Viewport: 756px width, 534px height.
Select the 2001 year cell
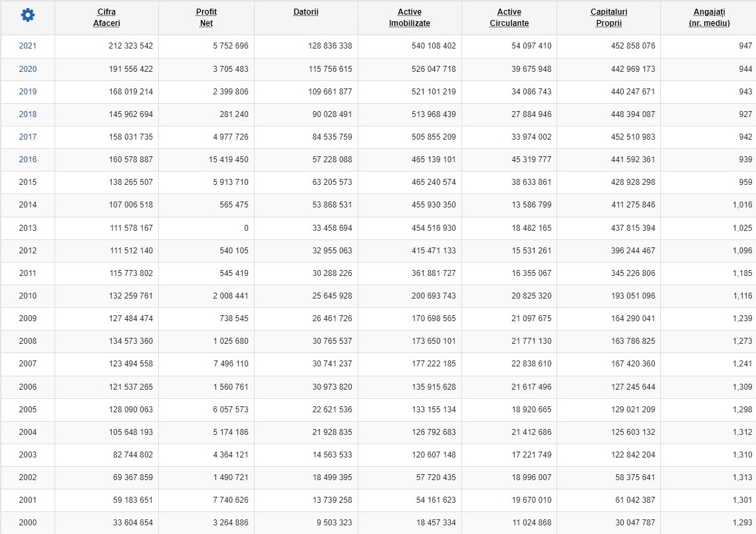point(27,501)
